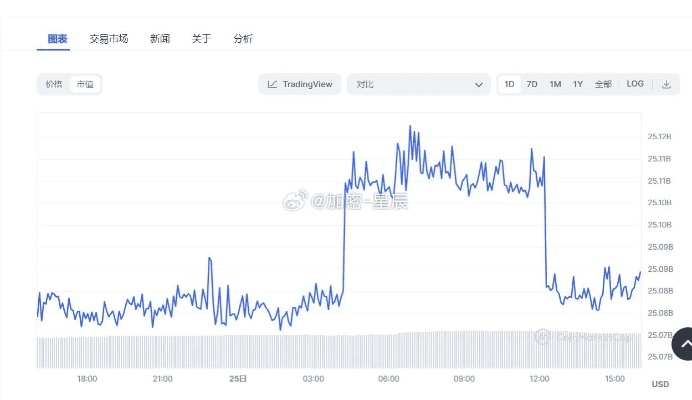This screenshot has width=692, height=400.
Task: Download the chart using the download icon
Action: click(x=666, y=84)
